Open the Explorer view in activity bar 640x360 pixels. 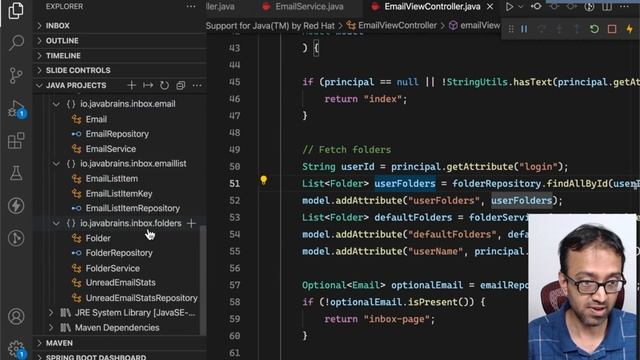pos(16,10)
